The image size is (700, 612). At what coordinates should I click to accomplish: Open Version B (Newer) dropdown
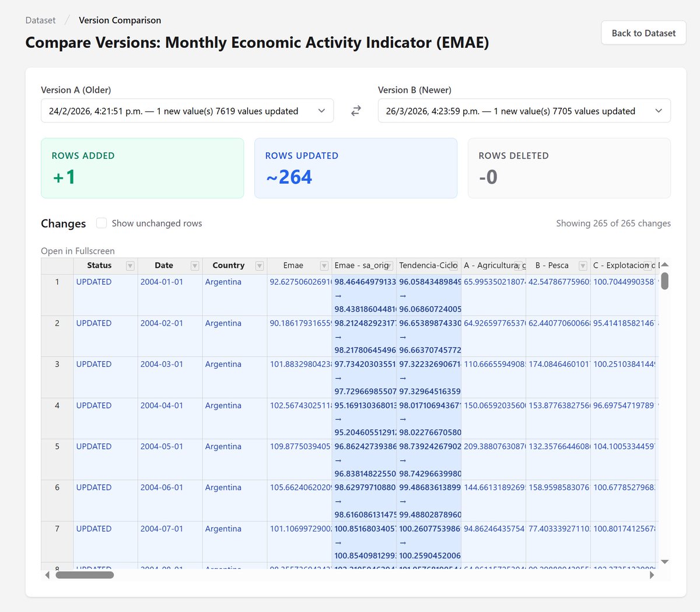(x=524, y=111)
